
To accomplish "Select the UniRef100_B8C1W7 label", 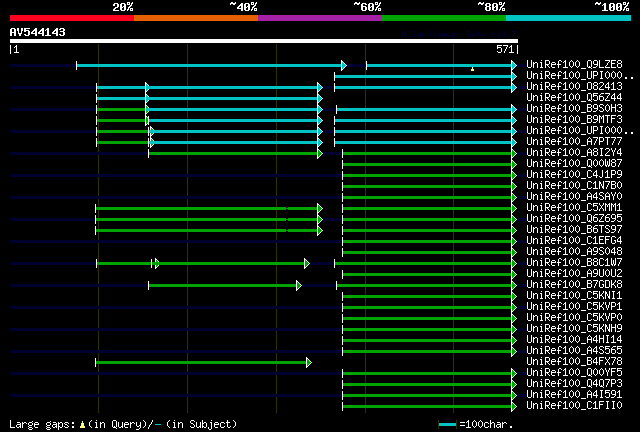I will point(574,263).
